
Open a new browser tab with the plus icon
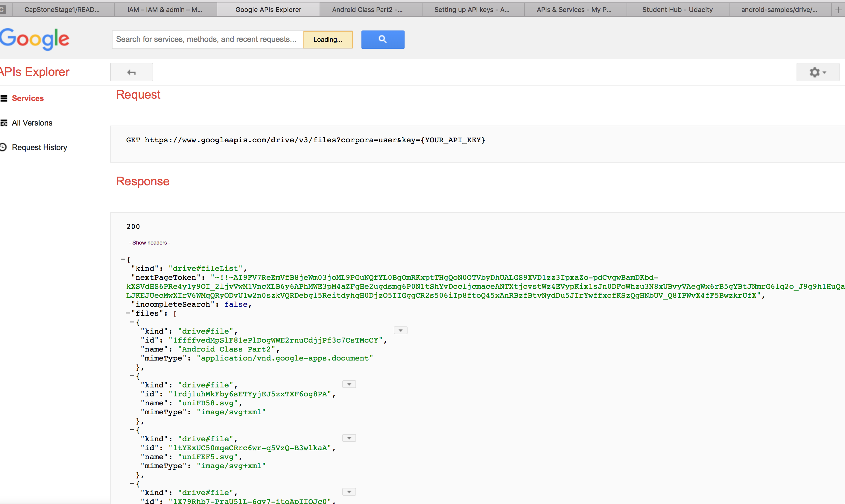point(838,10)
